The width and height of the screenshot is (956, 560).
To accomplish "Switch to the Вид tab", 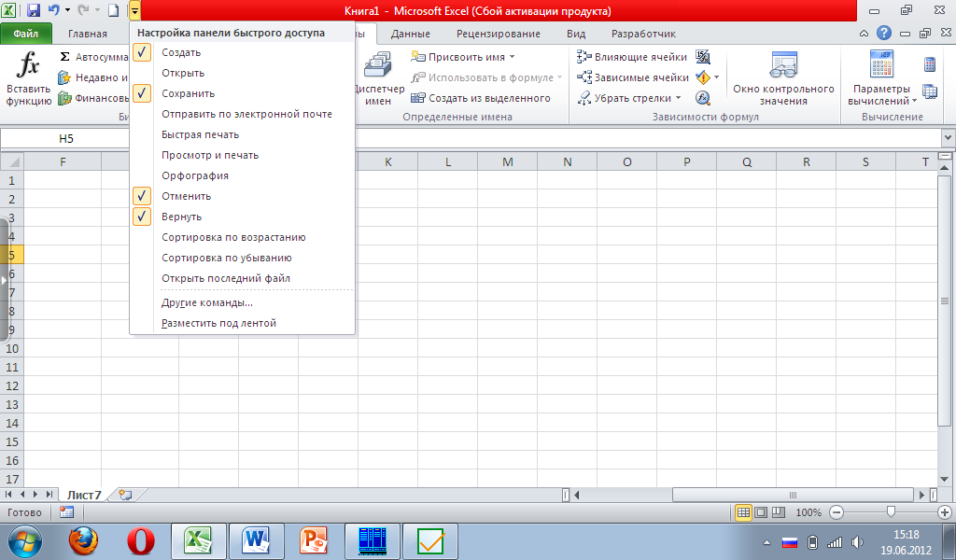I will pos(575,35).
